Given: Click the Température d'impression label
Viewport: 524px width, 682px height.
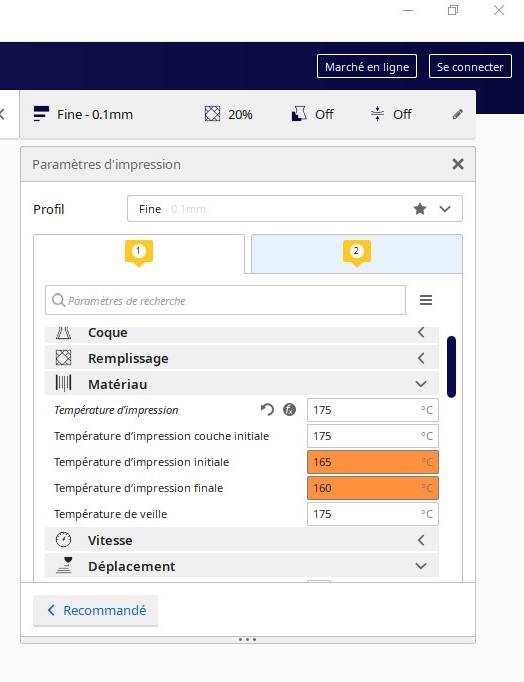Looking at the screenshot, I should (116, 410).
